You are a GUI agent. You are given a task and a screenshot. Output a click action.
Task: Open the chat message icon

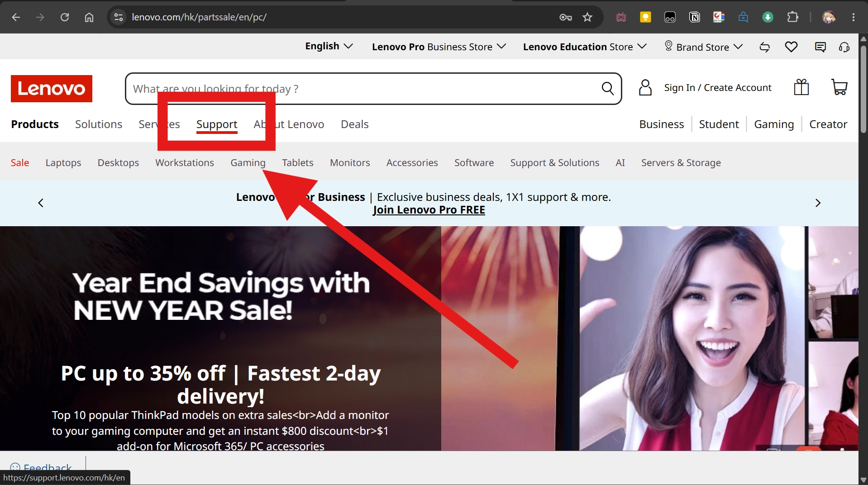pyautogui.click(x=820, y=47)
